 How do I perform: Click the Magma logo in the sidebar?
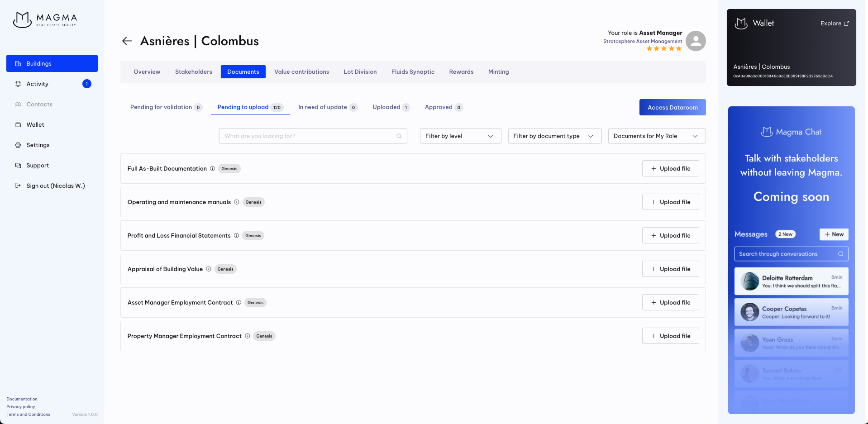[x=45, y=19]
